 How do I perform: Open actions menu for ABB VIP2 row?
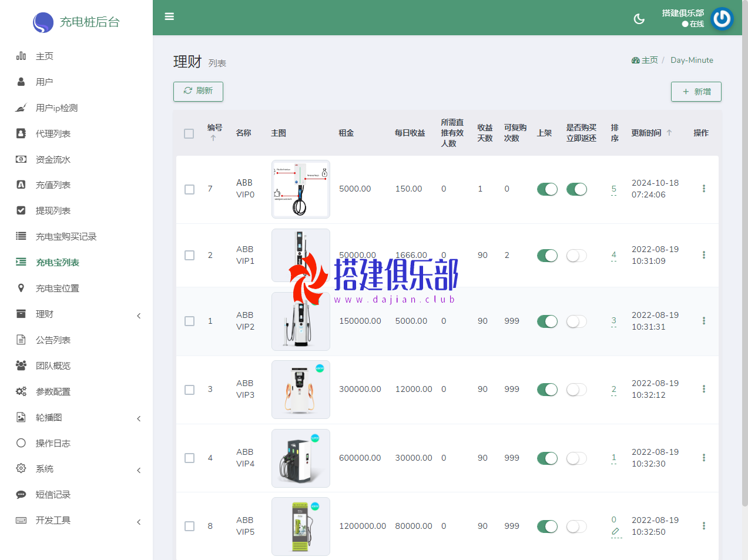(704, 321)
